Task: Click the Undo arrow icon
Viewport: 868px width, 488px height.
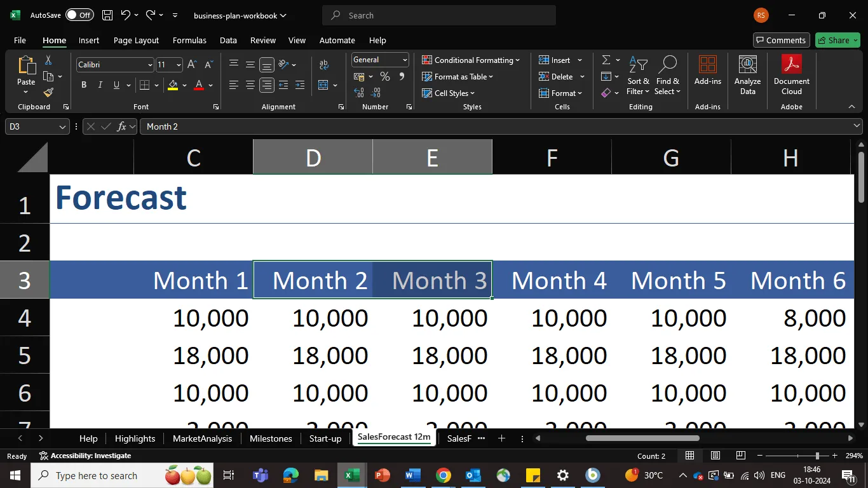Action: click(x=126, y=15)
